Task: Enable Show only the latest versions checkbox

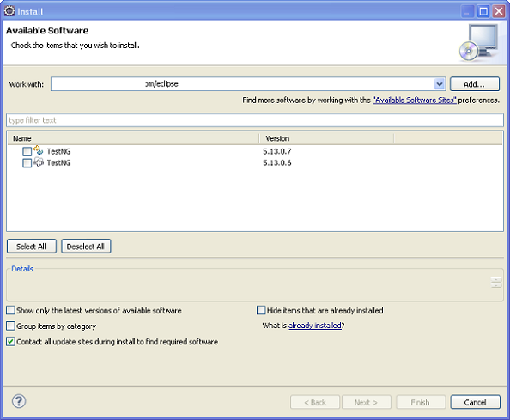Action: 11,310
